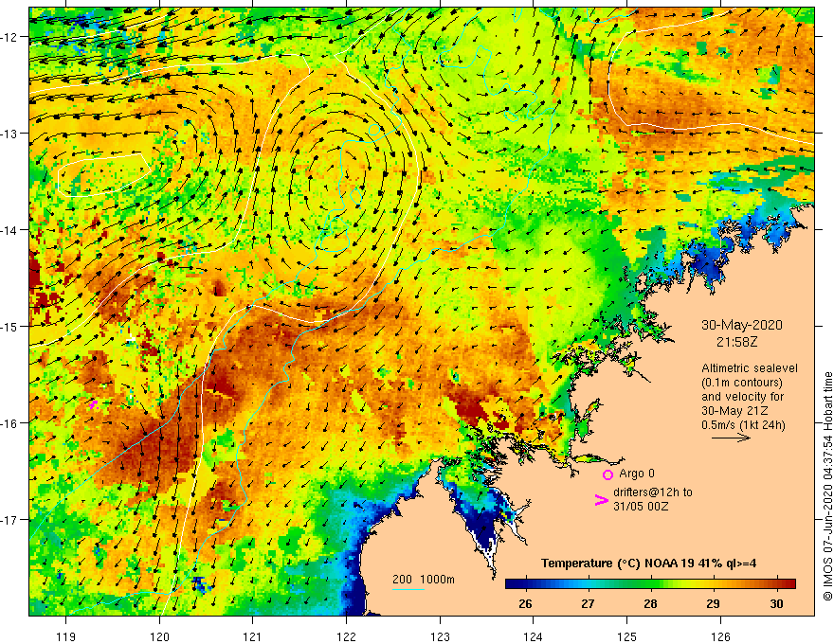Click the color bar tick label '30'

(776, 603)
